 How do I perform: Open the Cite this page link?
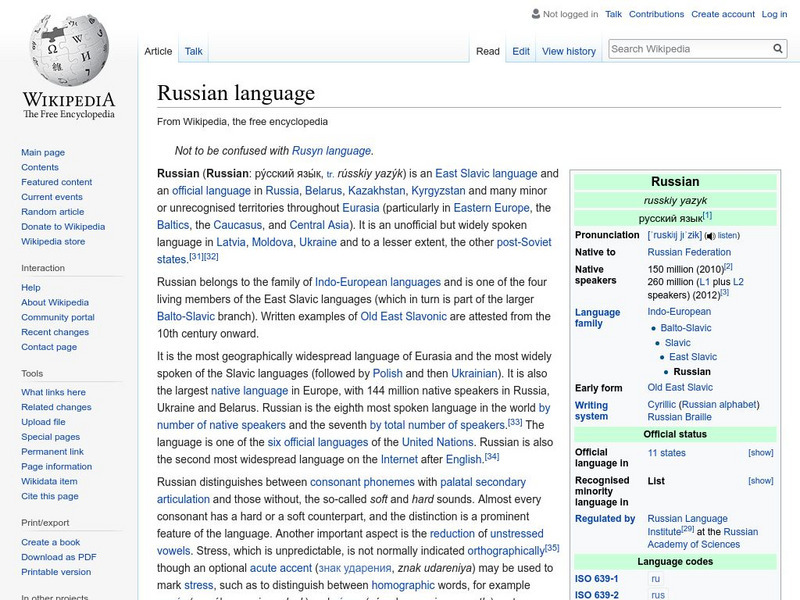point(49,497)
